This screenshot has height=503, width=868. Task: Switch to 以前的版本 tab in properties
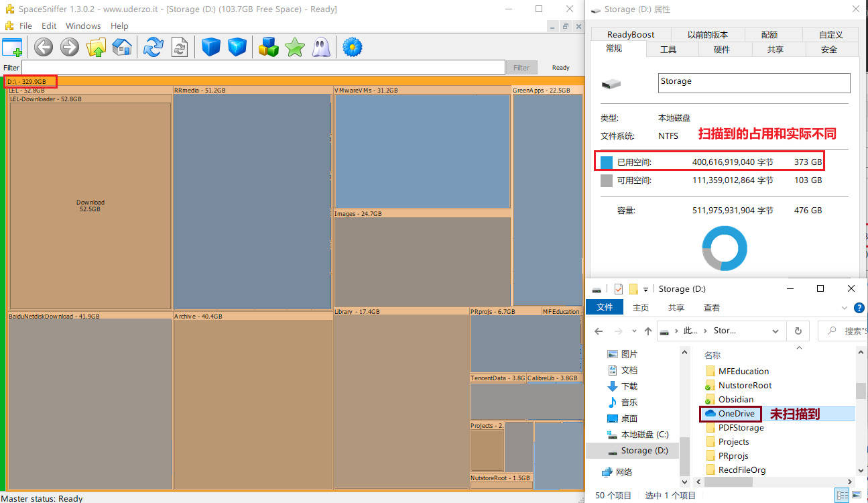[x=708, y=34]
